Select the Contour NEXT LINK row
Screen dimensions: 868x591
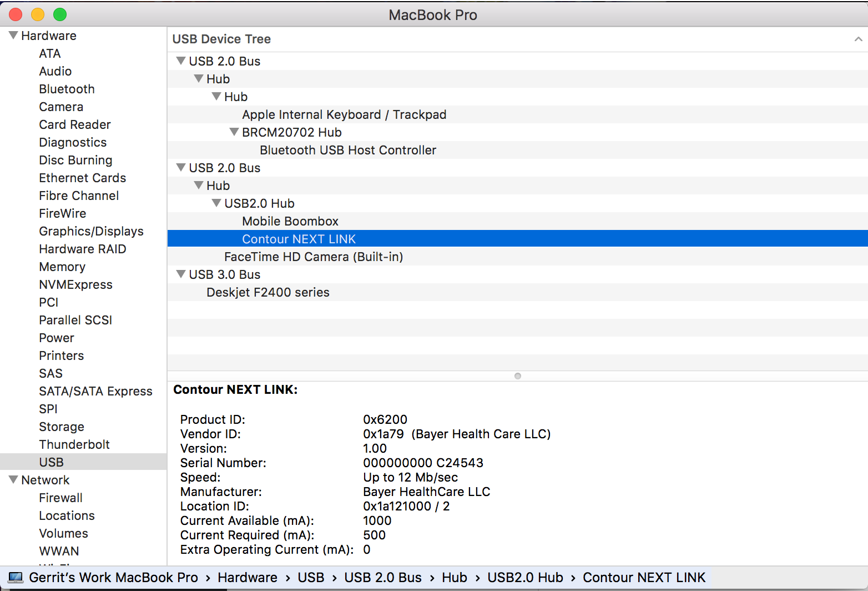[517, 239]
